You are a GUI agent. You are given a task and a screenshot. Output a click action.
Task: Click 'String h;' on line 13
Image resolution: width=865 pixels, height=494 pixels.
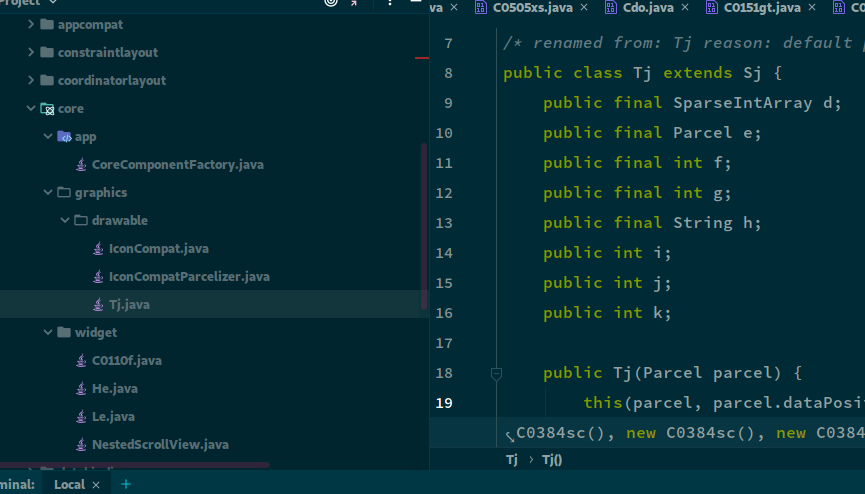click(717, 223)
